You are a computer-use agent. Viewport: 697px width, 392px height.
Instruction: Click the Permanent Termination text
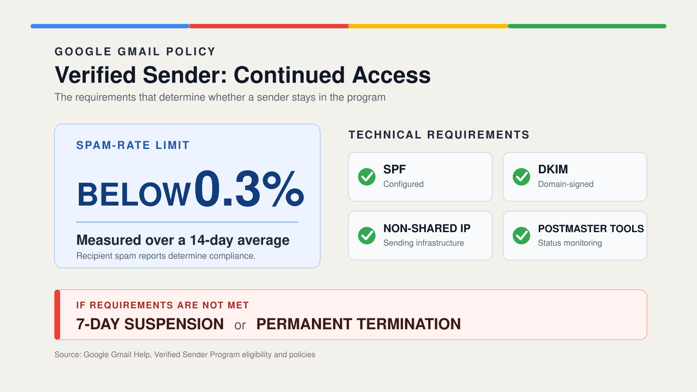tap(358, 324)
